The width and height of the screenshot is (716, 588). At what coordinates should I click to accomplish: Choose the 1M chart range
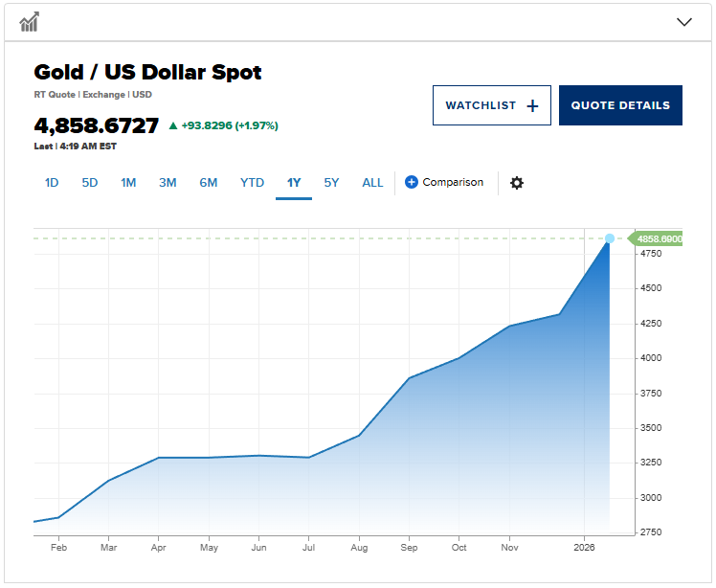point(128,183)
